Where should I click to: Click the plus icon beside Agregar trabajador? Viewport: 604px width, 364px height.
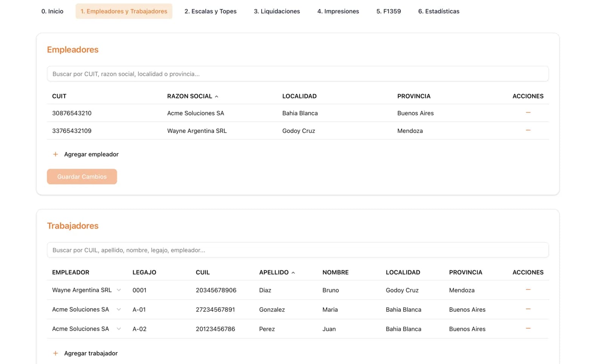point(55,353)
